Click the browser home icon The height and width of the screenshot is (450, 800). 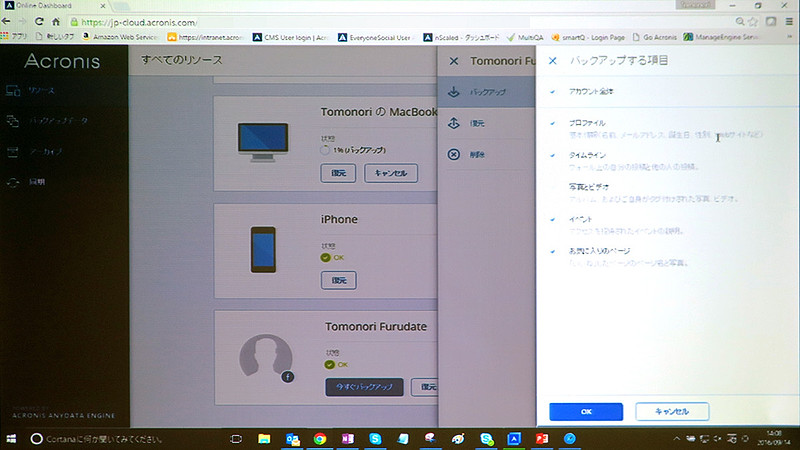pos(56,21)
